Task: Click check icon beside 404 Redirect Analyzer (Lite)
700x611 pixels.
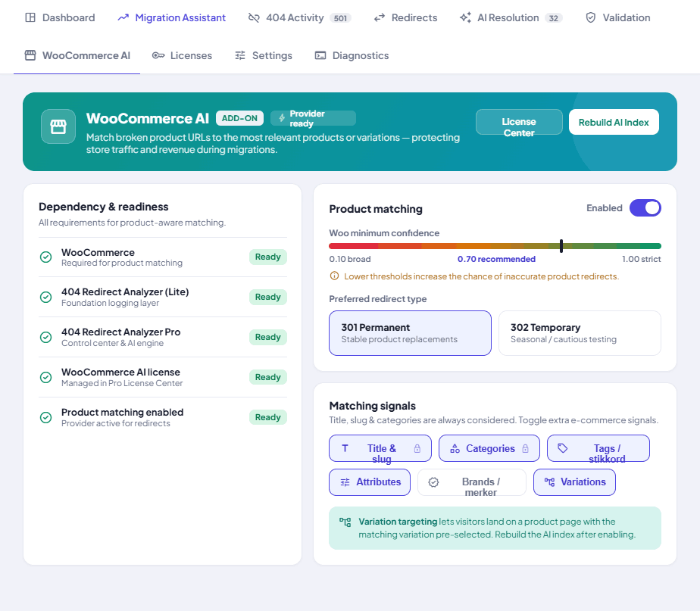Action: pos(46,298)
